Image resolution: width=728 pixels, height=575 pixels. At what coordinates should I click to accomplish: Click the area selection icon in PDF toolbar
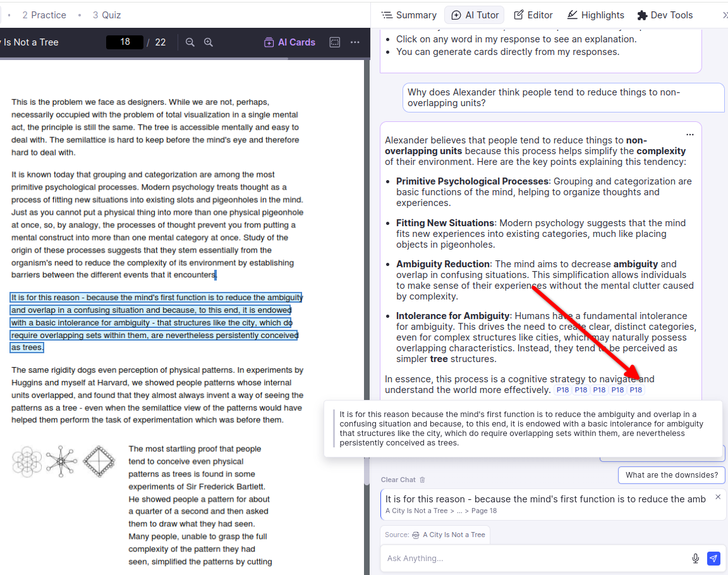pyautogui.click(x=335, y=42)
